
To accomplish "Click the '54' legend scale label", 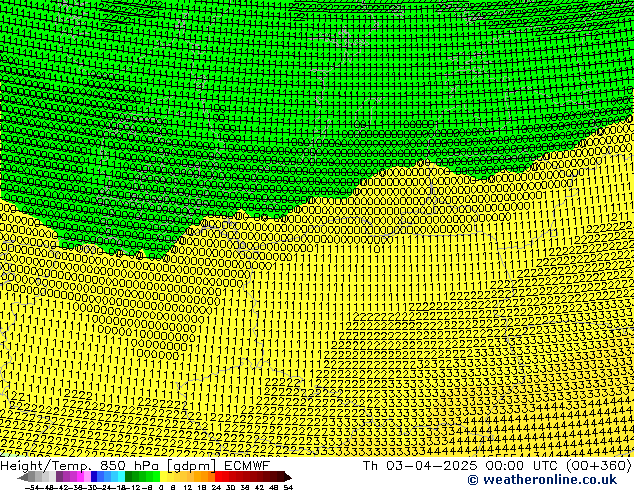I will pyautogui.click(x=288, y=487).
